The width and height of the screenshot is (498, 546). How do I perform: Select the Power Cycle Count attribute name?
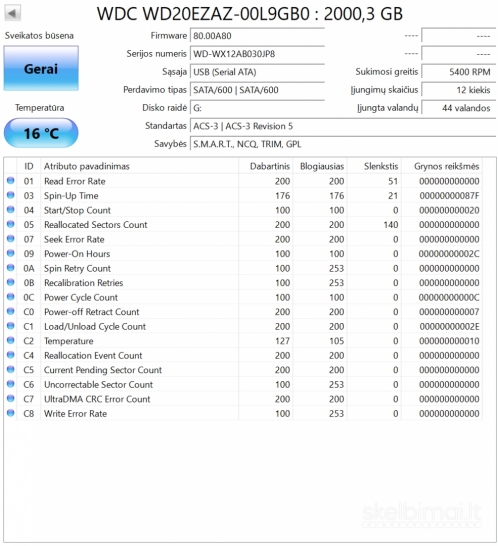(81, 297)
